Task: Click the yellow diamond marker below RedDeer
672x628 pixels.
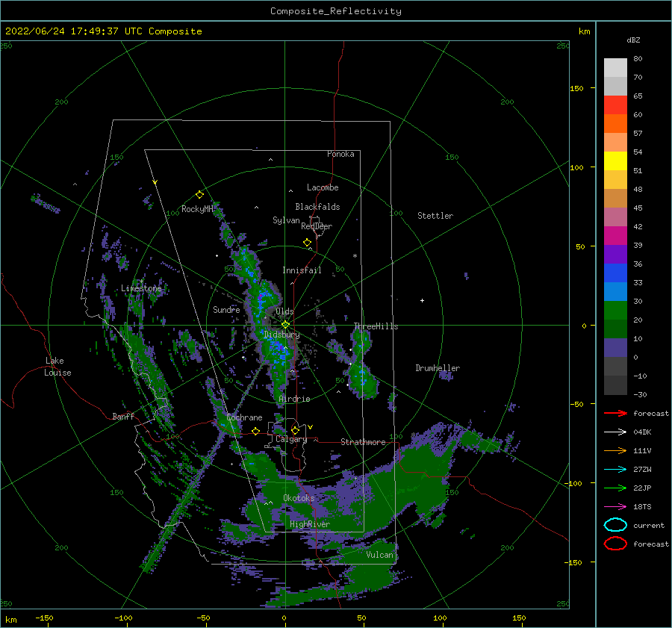Action: [308, 243]
